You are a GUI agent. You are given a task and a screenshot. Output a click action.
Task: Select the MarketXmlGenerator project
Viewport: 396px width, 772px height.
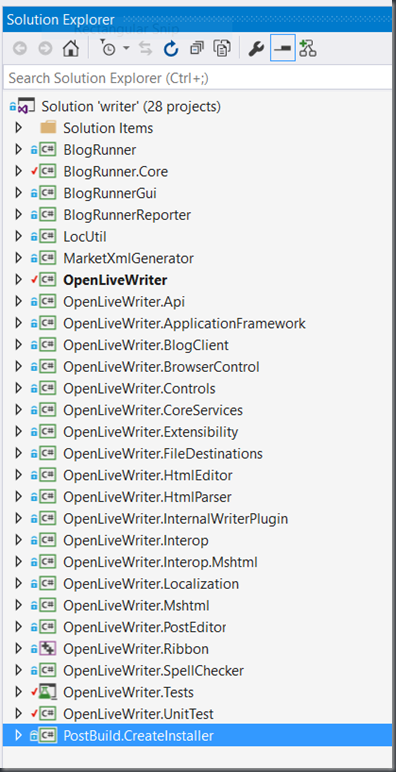click(129, 258)
